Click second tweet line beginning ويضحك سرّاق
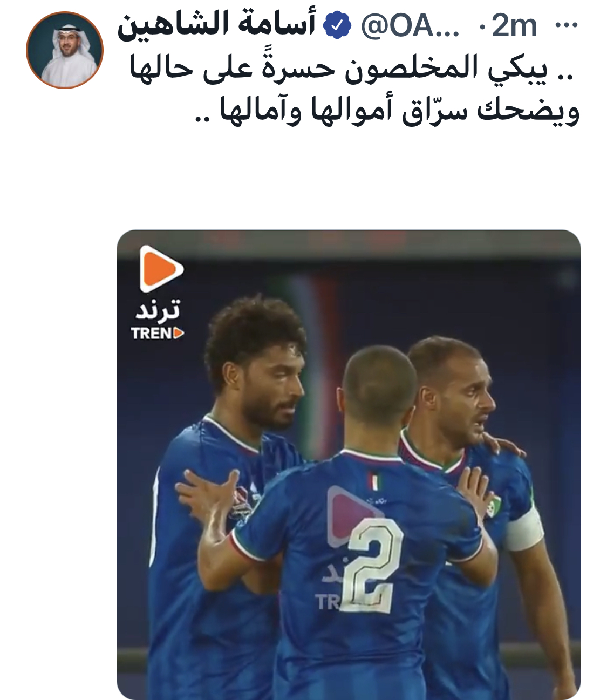Viewport: 607px width, 700px height. 387,111
